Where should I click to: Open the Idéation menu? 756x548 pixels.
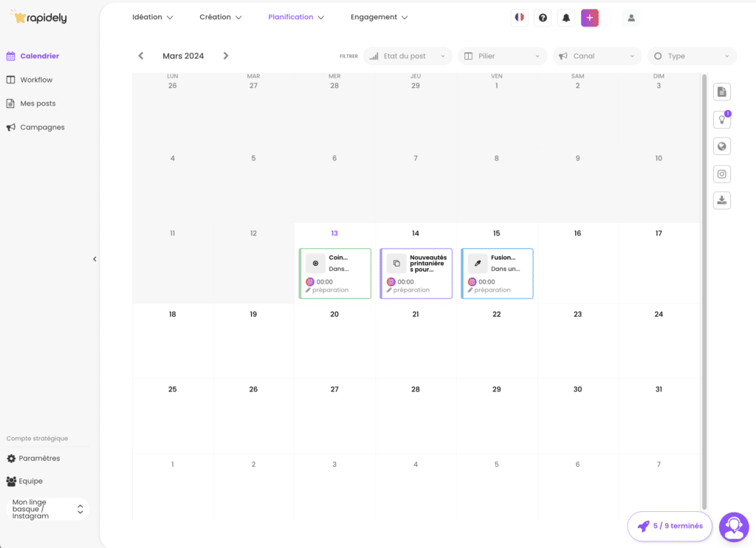coord(152,17)
